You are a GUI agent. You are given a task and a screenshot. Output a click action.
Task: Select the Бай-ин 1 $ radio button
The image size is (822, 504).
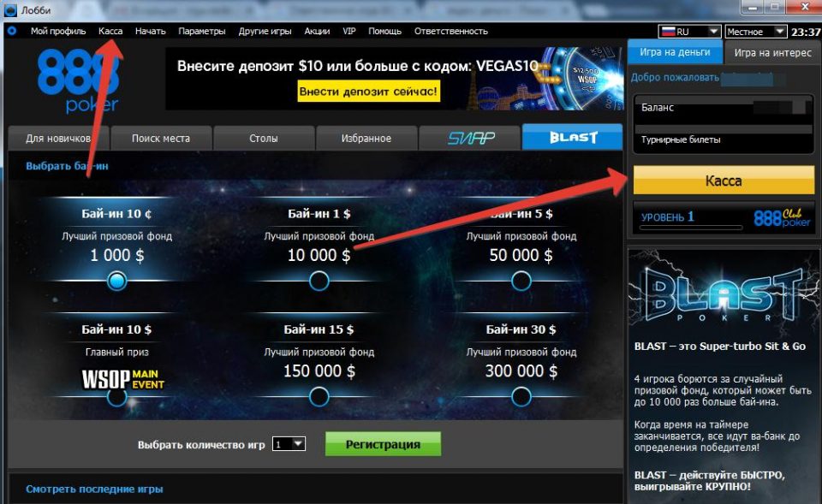[x=319, y=281]
